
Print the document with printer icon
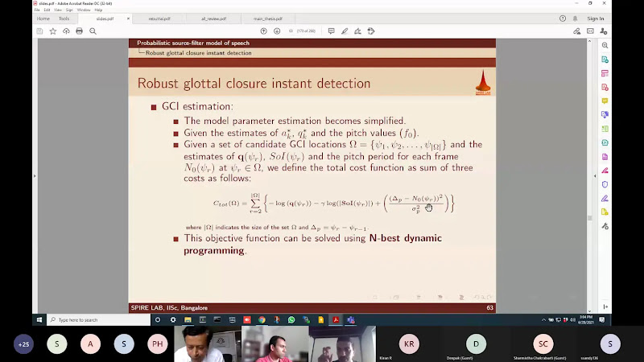click(x=79, y=31)
